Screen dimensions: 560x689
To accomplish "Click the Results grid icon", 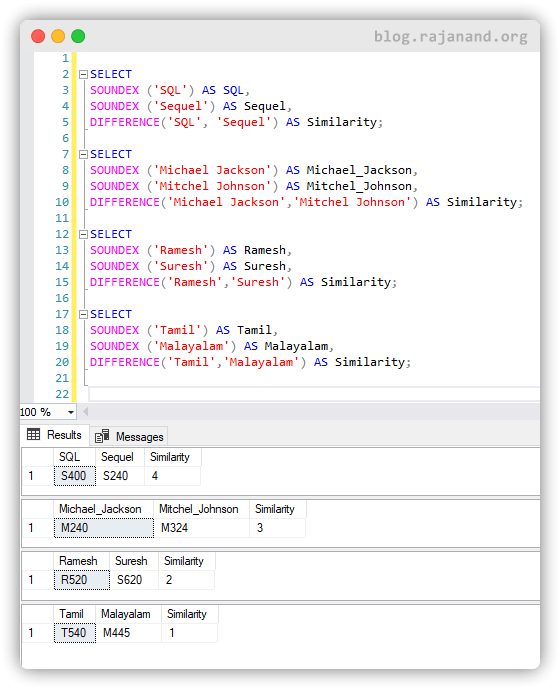I will [33, 435].
